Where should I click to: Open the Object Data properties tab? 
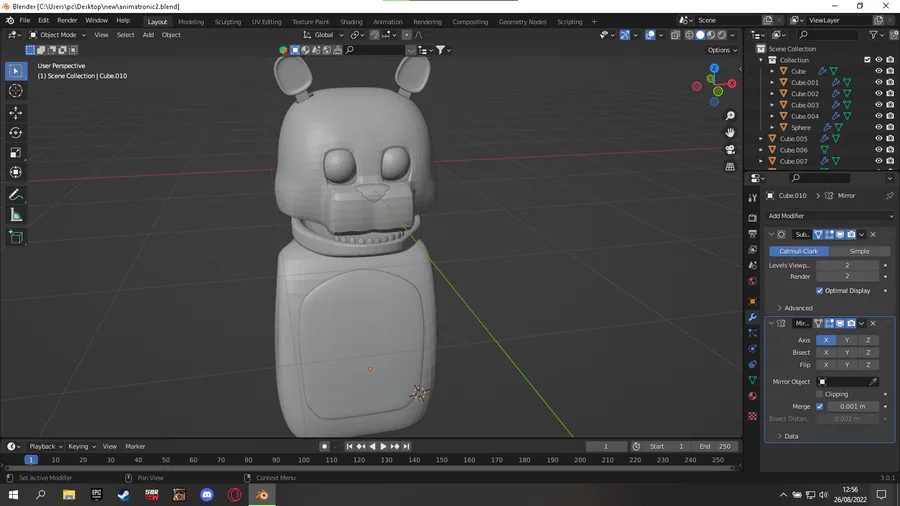tap(752, 380)
